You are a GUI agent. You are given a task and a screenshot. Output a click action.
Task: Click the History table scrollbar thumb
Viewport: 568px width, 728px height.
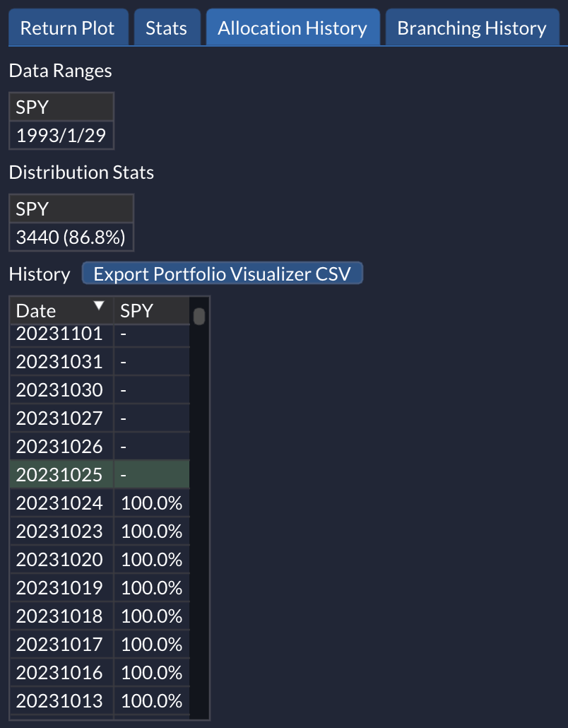coord(199,316)
